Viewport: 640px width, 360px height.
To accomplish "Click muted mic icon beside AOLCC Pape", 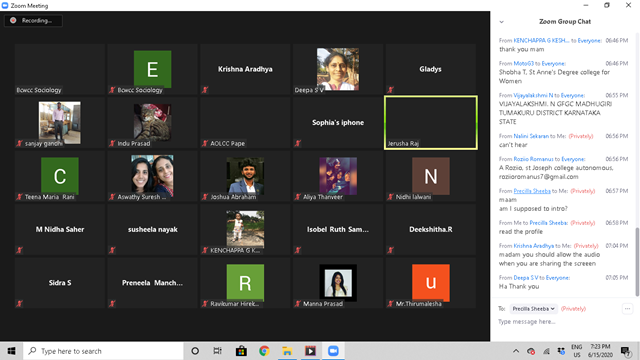I will click(205, 143).
